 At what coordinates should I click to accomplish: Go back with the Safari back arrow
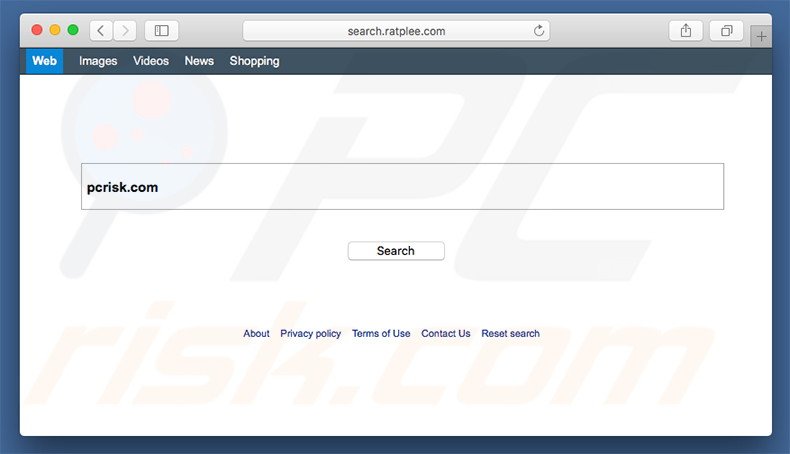point(101,31)
